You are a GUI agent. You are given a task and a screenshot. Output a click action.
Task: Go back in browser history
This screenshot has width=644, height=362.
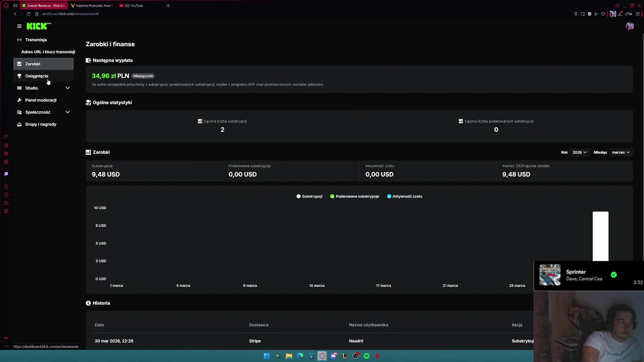[x=15, y=14]
